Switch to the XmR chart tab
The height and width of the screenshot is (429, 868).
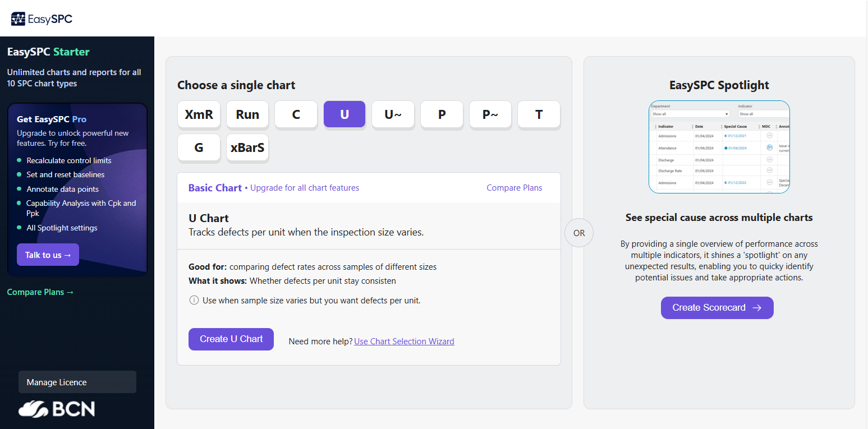(x=199, y=114)
